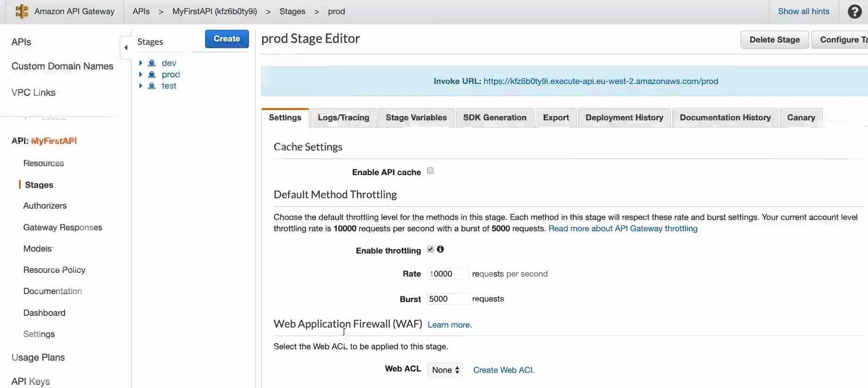Switch to the Settings tab

click(285, 118)
